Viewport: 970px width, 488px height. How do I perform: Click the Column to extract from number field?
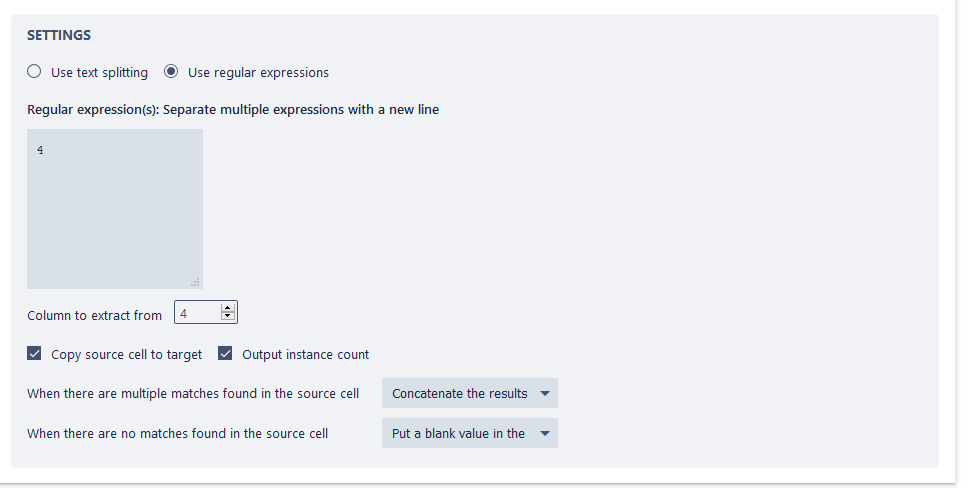[196, 314]
